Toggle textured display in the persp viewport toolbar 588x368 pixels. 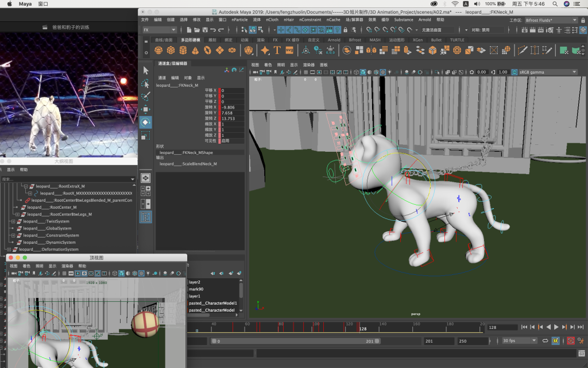tap(383, 72)
